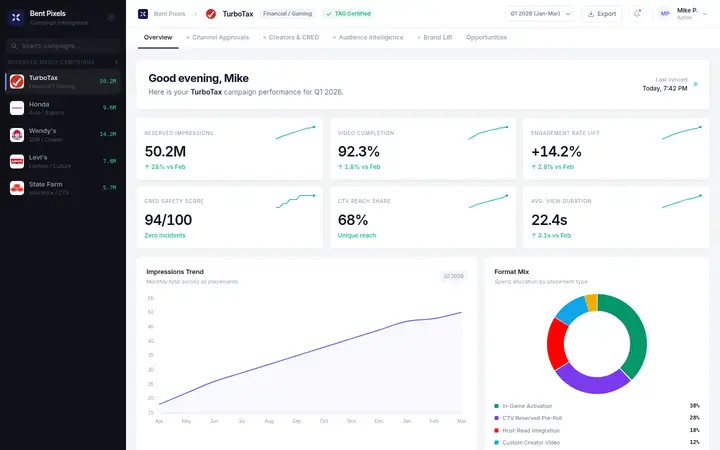Click the CRED Safety Score sparkline

point(295,201)
